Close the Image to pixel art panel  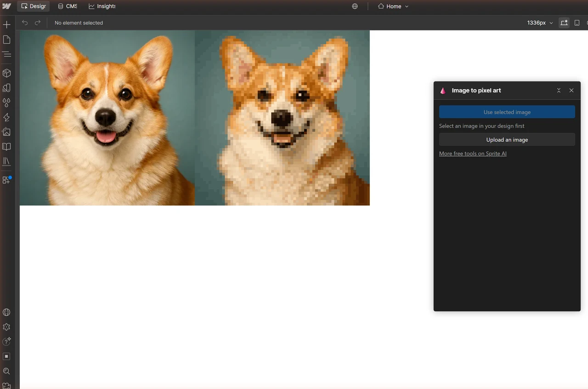click(571, 91)
